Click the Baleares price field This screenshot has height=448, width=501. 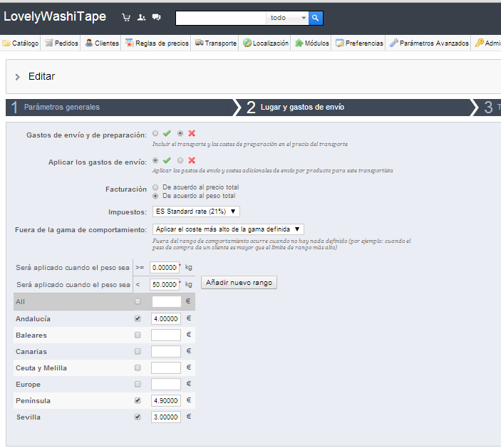166,335
